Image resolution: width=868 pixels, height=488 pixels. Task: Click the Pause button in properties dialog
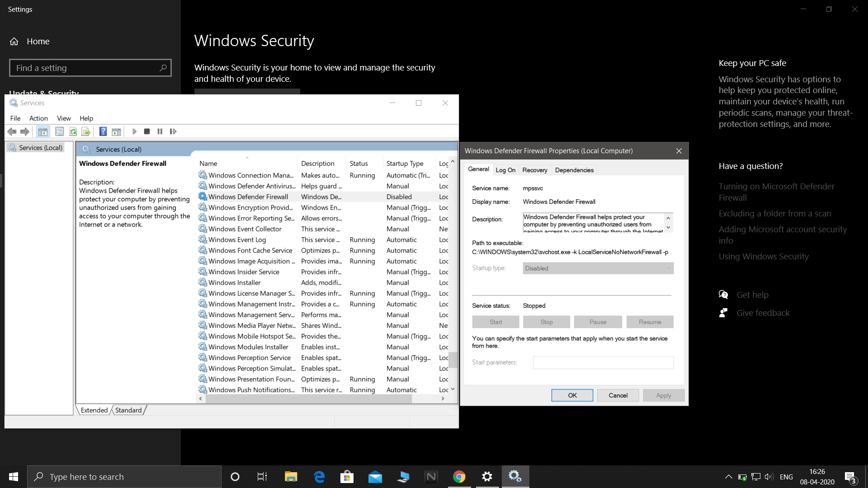pyautogui.click(x=598, y=322)
